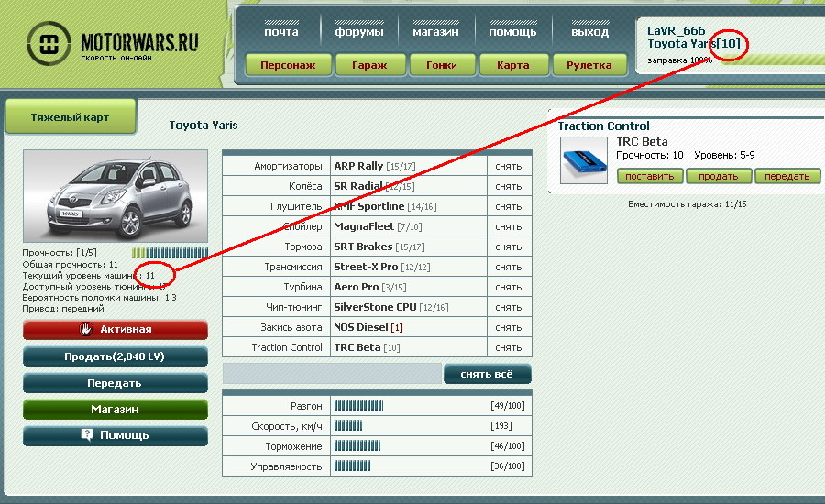825x504 pixels.
Task: Click снять in Тормоза row
Action: coord(509,247)
